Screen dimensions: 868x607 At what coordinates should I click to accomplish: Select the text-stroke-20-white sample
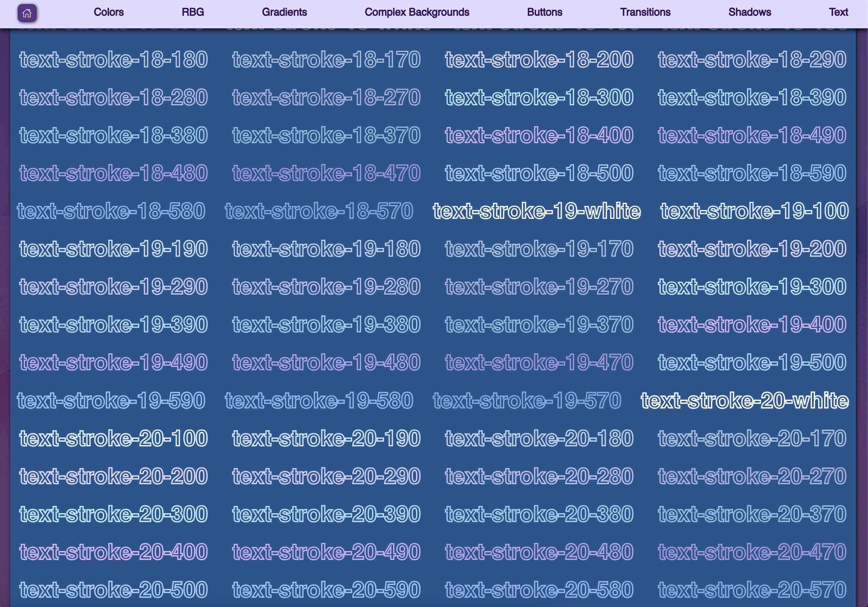tap(745, 401)
